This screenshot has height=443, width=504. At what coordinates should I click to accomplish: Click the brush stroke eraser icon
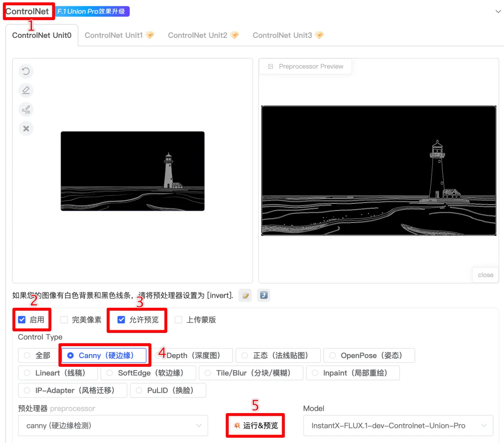(x=26, y=109)
